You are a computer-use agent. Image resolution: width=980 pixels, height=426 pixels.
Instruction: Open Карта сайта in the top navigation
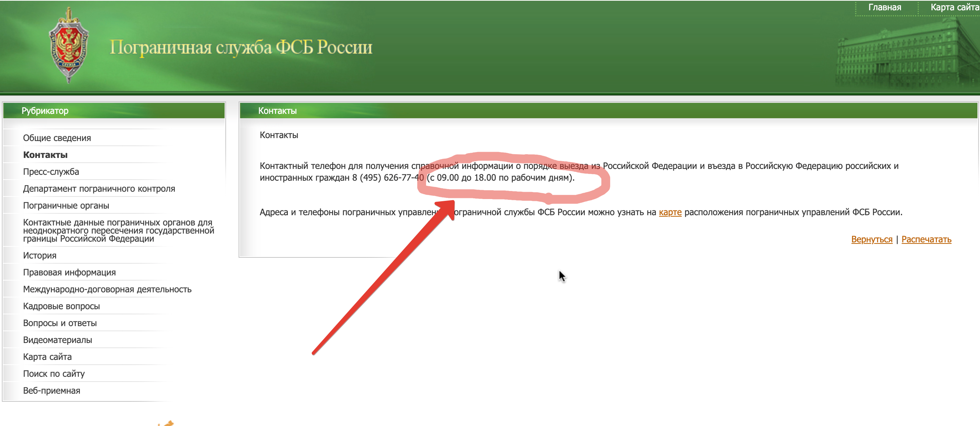[955, 7]
